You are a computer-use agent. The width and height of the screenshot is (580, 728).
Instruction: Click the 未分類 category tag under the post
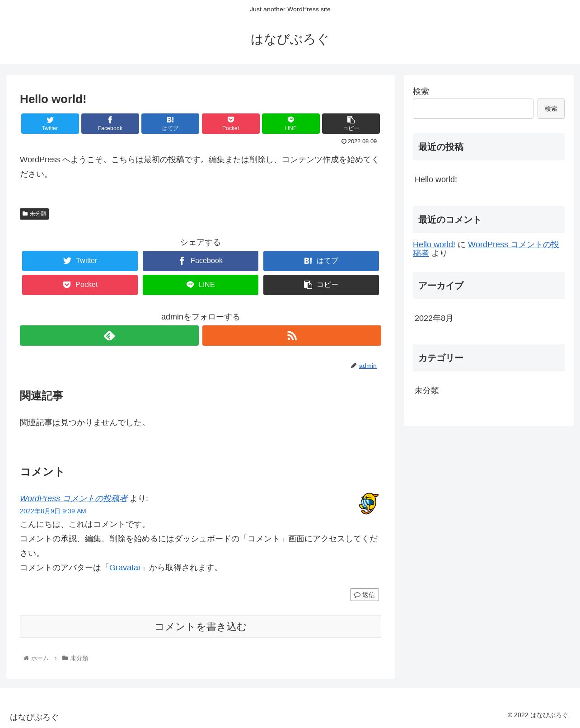pyautogui.click(x=34, y=214)
